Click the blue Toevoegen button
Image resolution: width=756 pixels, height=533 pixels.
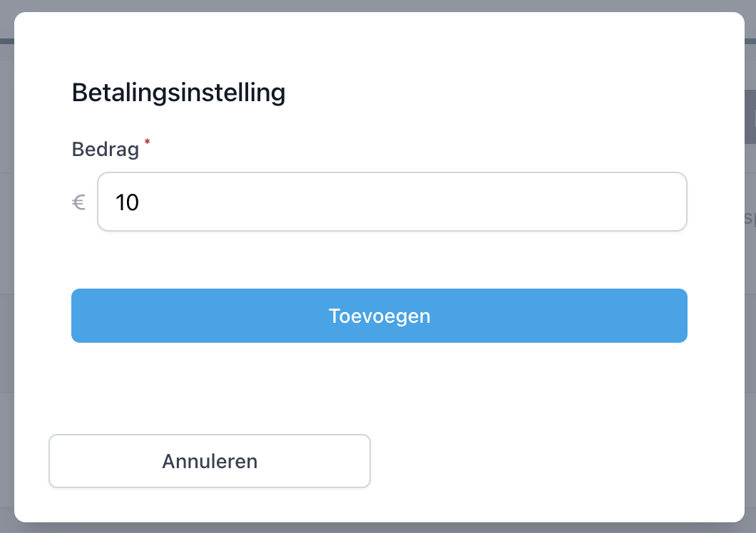(379, 316)
